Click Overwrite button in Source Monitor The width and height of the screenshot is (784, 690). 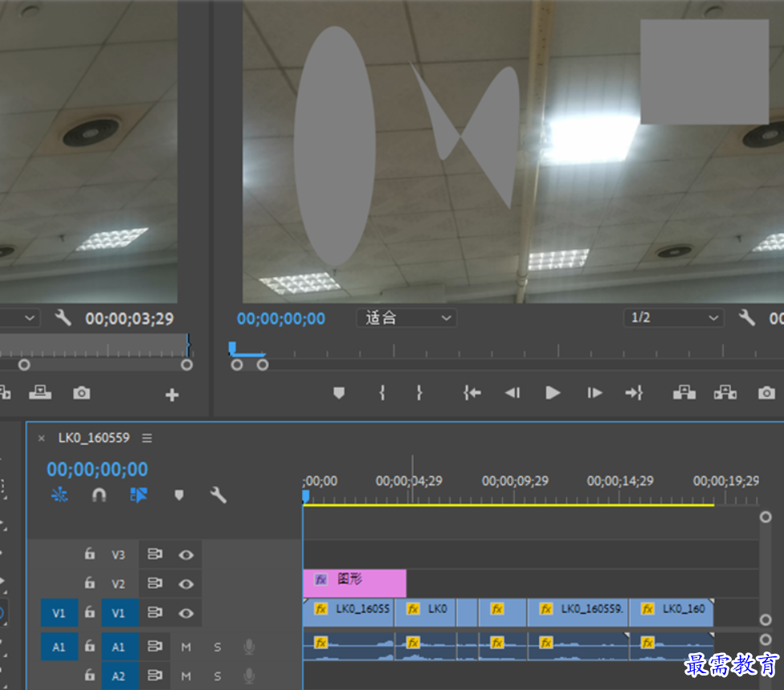click(x=40, y=393)
